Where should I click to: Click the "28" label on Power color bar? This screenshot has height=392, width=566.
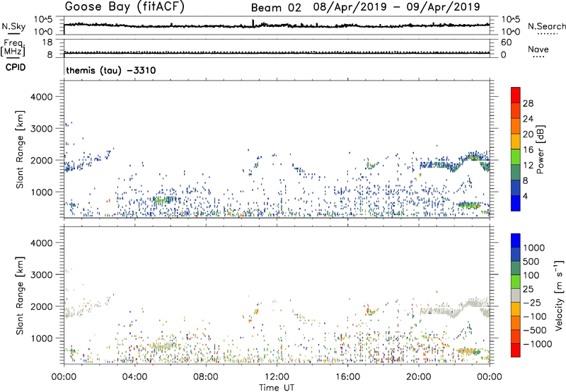point(528,103)
